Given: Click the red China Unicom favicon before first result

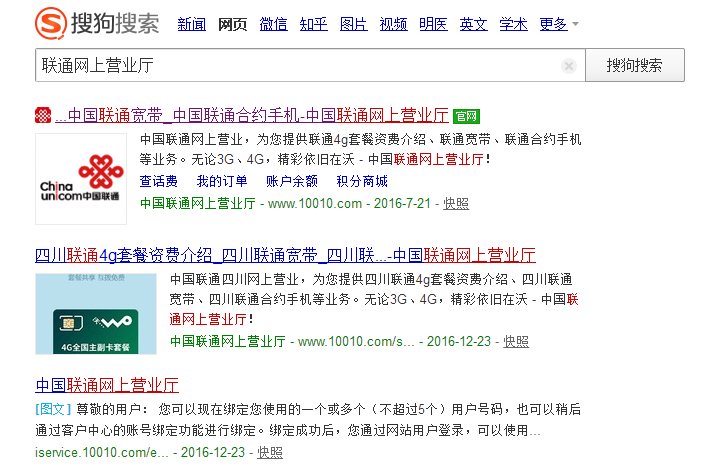Looking at the screenshot, I should click(43, 115).
